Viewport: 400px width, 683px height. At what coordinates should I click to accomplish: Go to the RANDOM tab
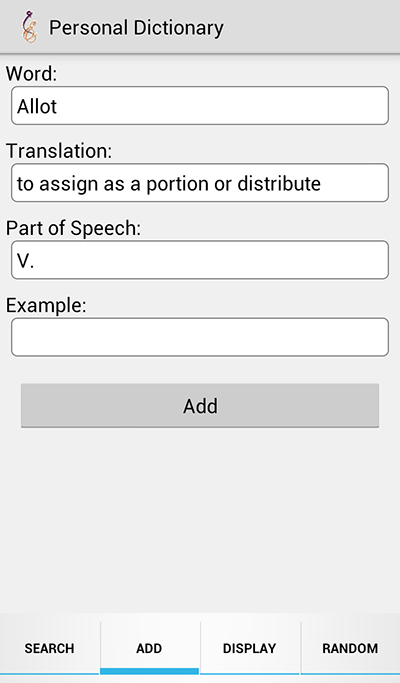click(x=350, y=648)
